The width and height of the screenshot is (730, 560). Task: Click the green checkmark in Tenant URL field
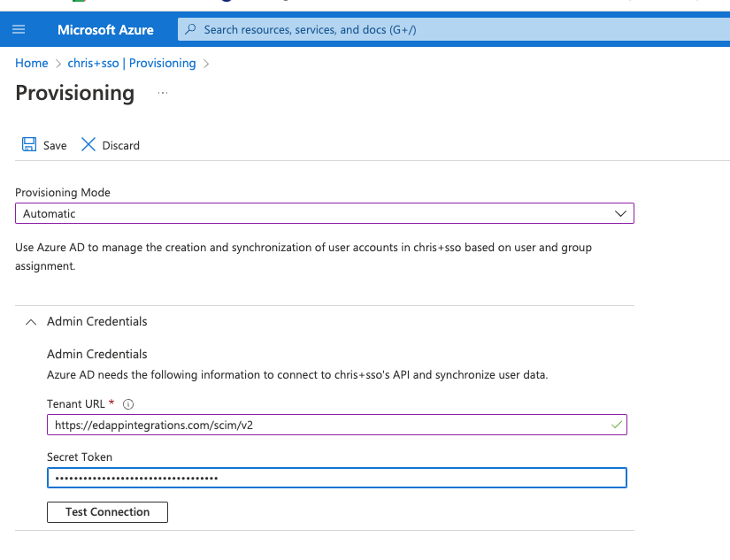point(616,425)
